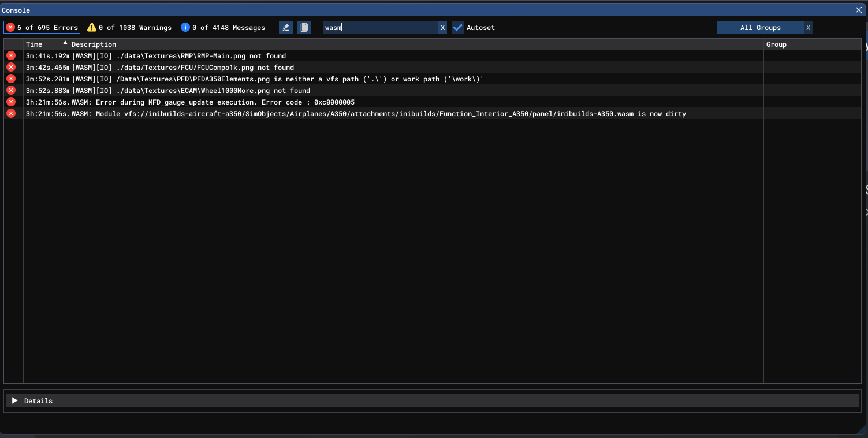Image resolution: width=868 pixels, height=438 pixels.
Task: Reset the All Groups filter with X
Action: (808, 27)
